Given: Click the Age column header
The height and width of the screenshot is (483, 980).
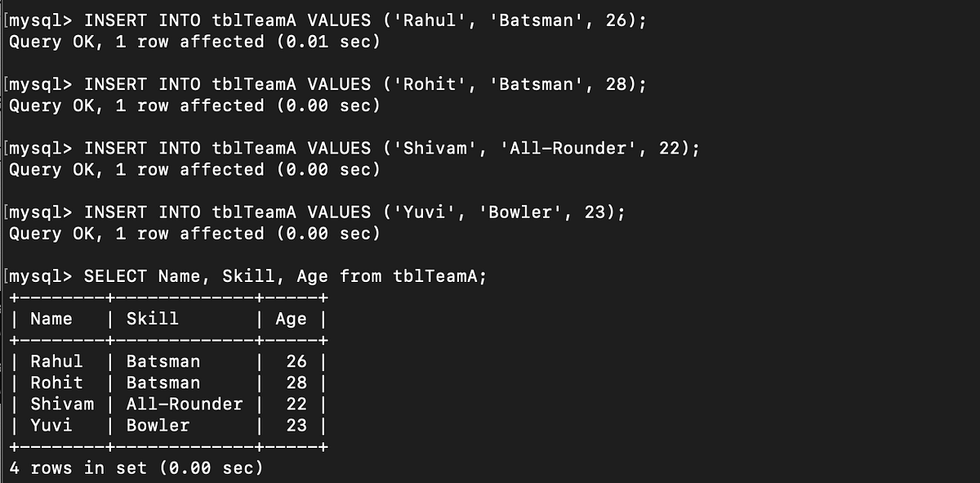Looking at the screenshot, I should [x=291, y=319].
